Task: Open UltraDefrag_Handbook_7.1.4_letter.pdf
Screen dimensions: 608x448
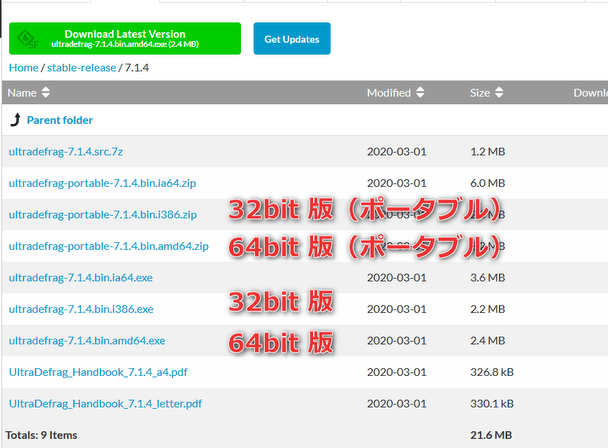Action: coord(105,404)
